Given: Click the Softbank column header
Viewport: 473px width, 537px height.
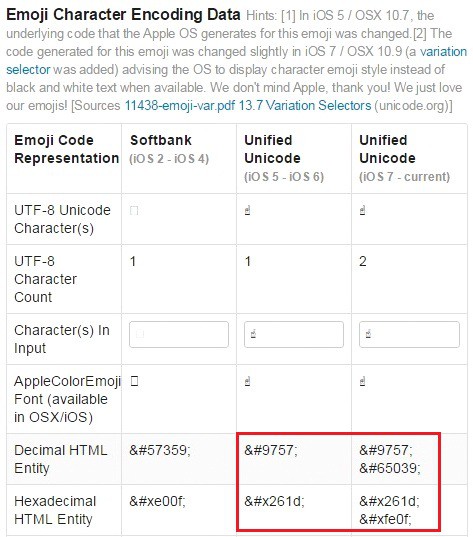Looking at the screenshot, I should (161, 140).
